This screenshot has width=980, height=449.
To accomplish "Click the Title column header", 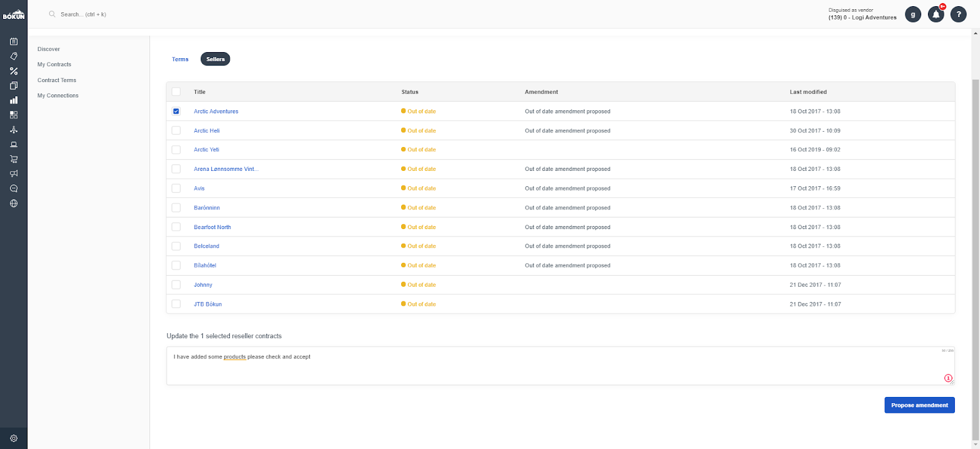I will pos(200,92).
